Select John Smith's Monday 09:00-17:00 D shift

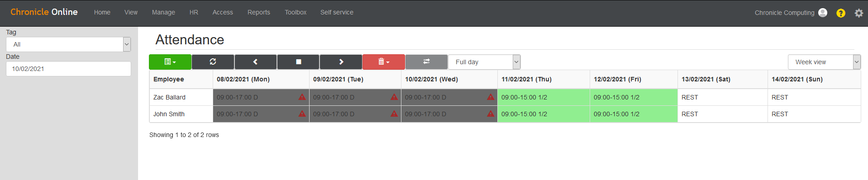(x=261, y=114)
